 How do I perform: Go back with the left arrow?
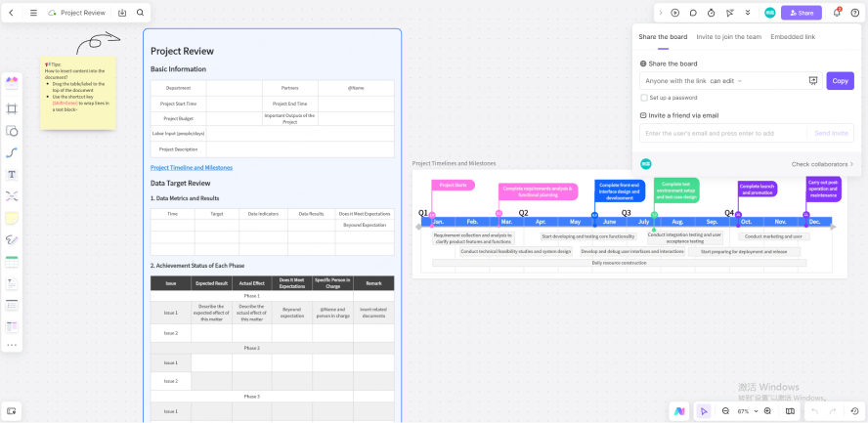(11, 13)
